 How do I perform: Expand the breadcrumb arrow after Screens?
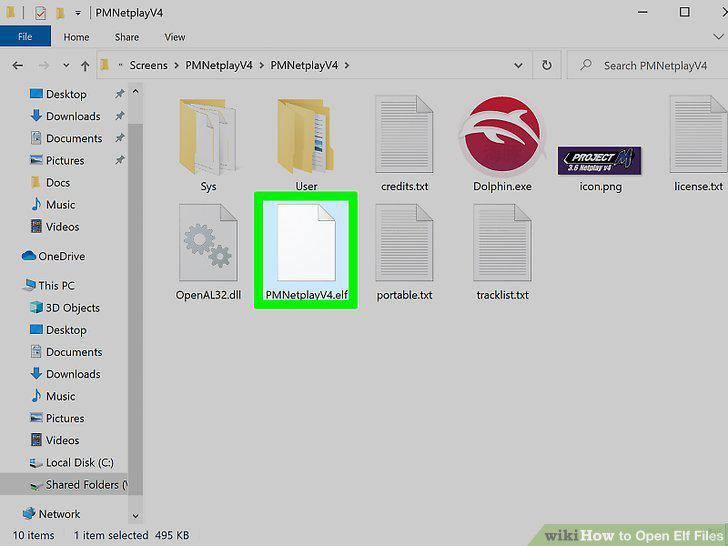(x=176, y=65)
